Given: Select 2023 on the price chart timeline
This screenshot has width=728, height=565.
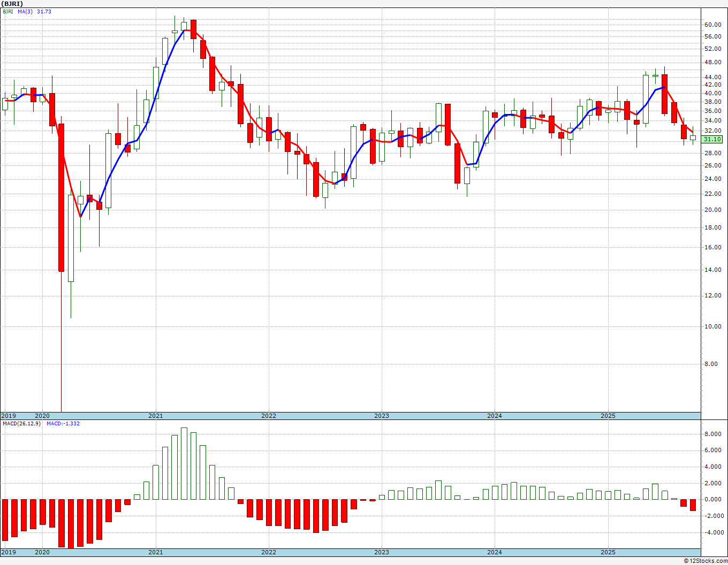Looking at the screenshot, I should [381, 416].
